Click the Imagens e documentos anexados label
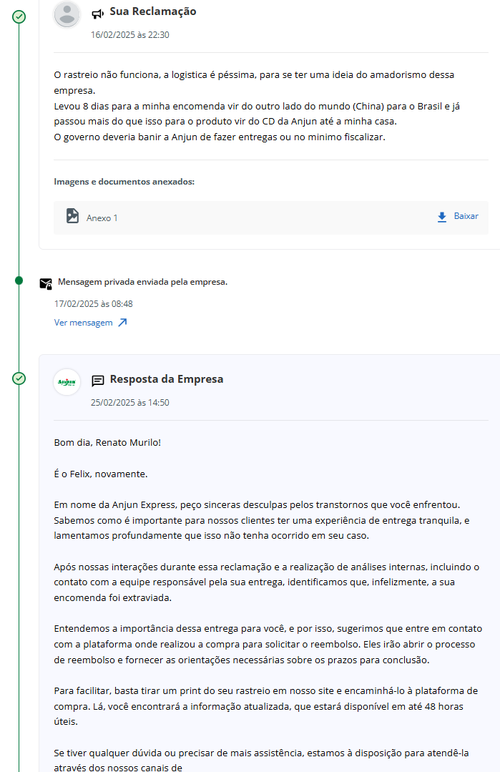The width and height of the screenshot is (500, 772). [124, 182]
